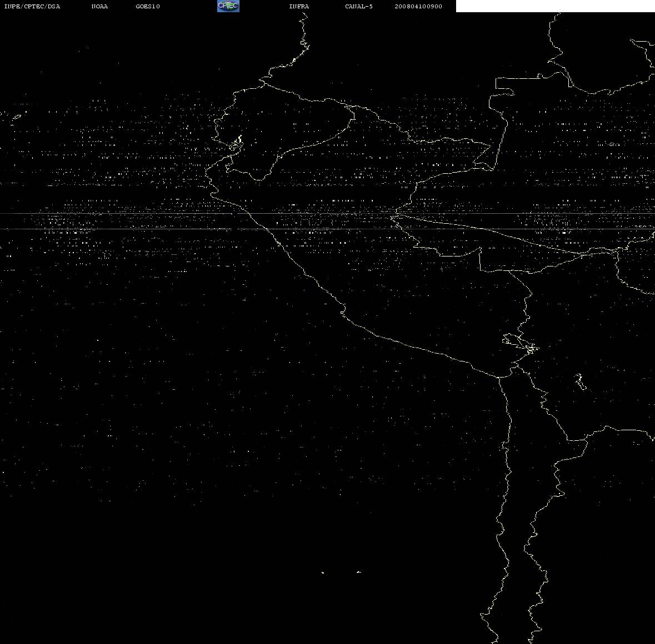Click the lower horizontal scan line
This screenshot has width=655, height=644.
[328, 229]
